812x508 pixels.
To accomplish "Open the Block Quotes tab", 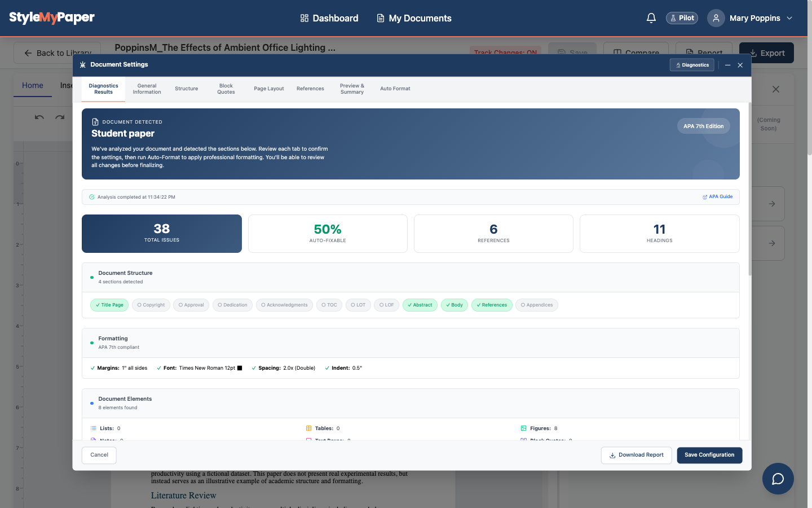I will tap(226, 89).
